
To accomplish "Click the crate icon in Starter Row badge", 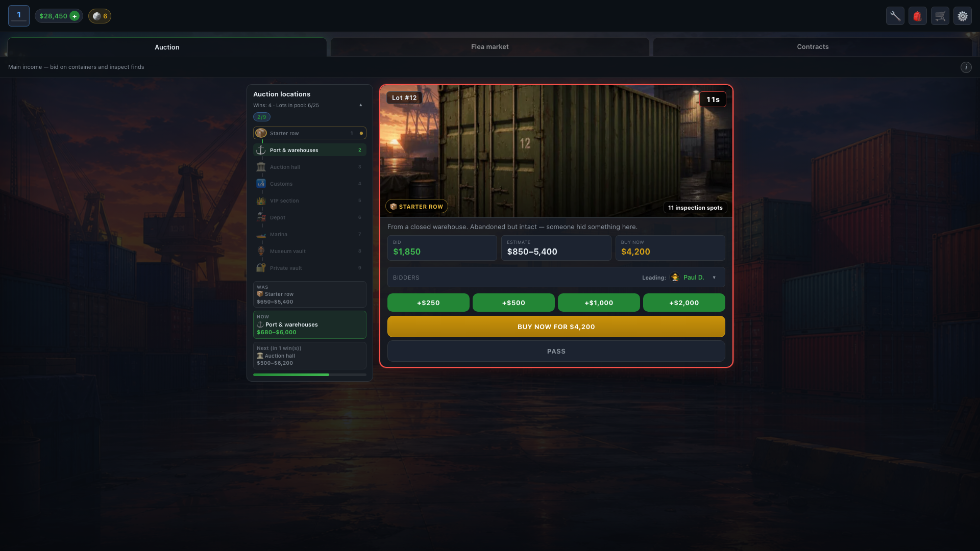I will (393, 207).
